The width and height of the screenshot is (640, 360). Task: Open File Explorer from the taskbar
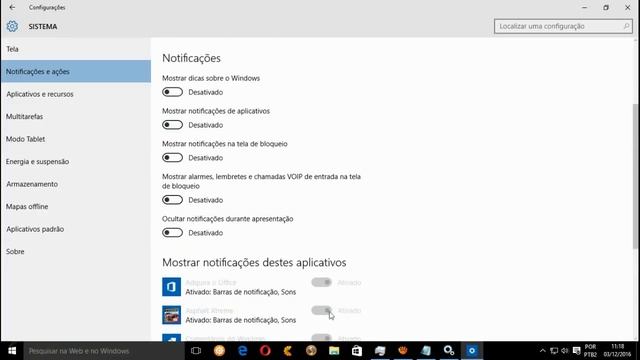(x=334, y=351)
